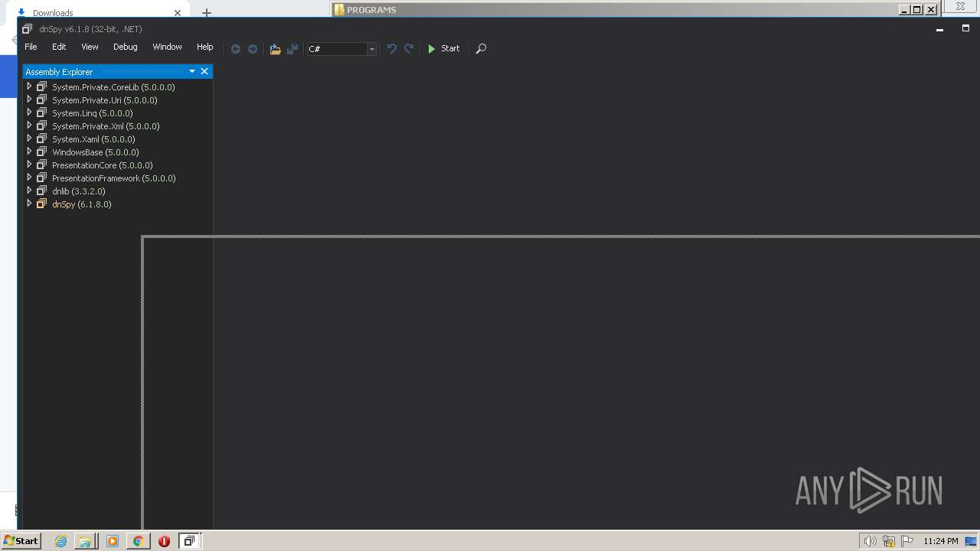Expand the dnSpy (6.1.8.0) node
The width and height of the screenshot is (980, 551).
pos(29,204)
